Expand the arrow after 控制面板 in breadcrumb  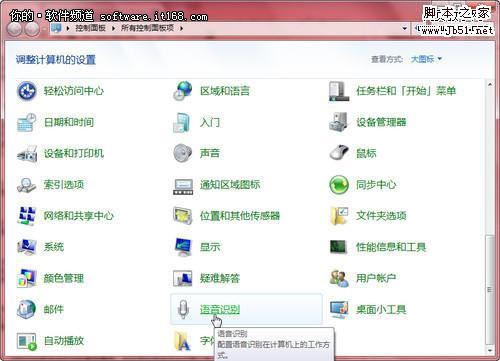point(113,28)
